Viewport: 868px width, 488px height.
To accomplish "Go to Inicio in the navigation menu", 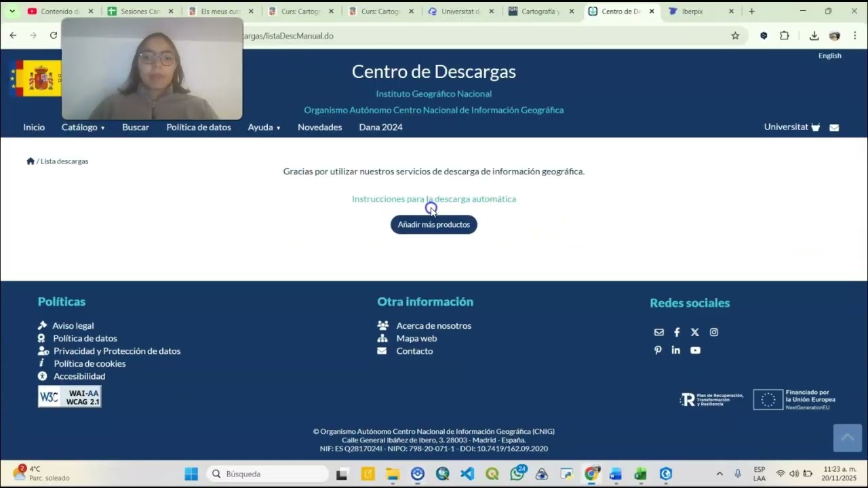I will 34,127.
